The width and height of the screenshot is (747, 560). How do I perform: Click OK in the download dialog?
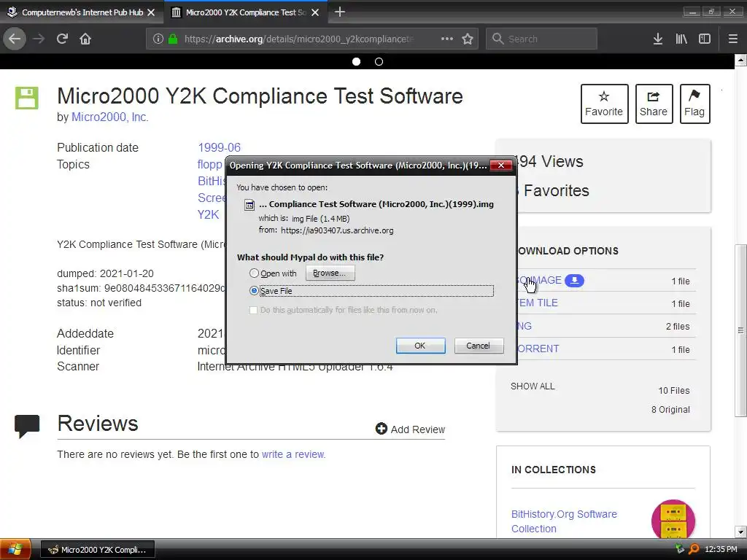(x=421, y=346)
